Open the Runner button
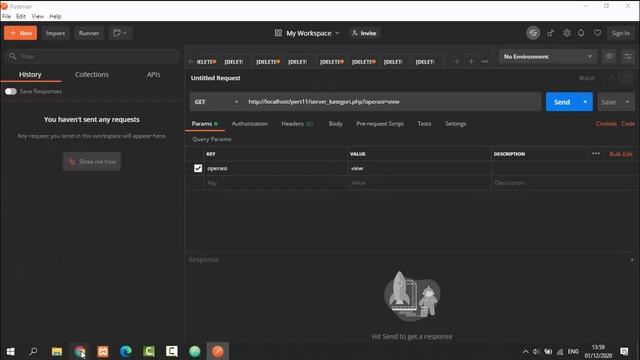The width and height of the screenshot is (640, 360). [x=89, y=33]
